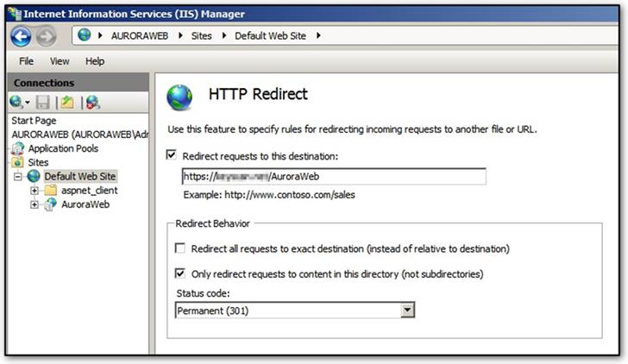
Task: Open the Help menu
Action: [95, 61]
